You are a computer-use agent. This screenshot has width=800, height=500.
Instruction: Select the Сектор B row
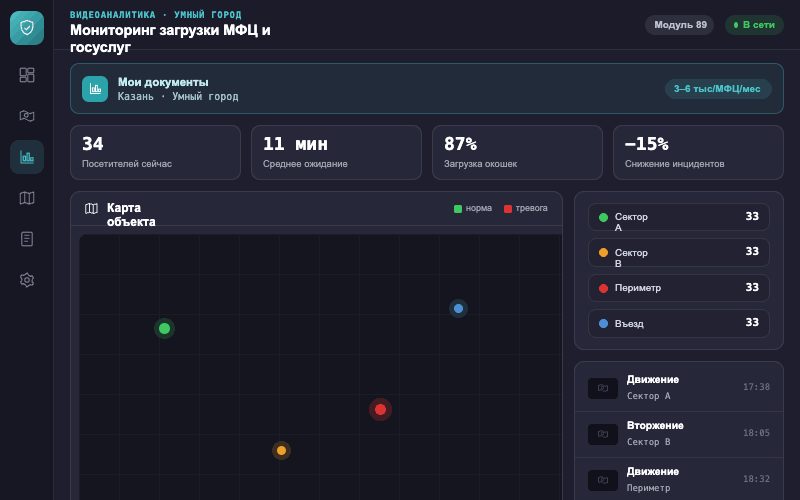point(679,253)
